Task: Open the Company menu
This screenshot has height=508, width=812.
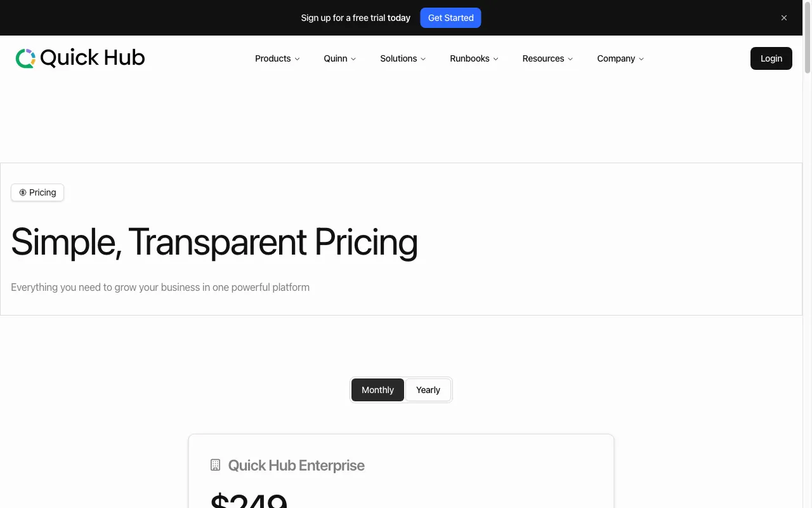Action: point(620,58)
